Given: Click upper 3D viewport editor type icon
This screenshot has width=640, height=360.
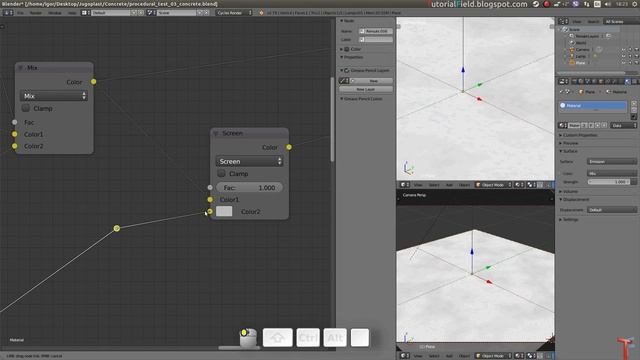Looking at the screenshot, I should click(x=404, y=185).
